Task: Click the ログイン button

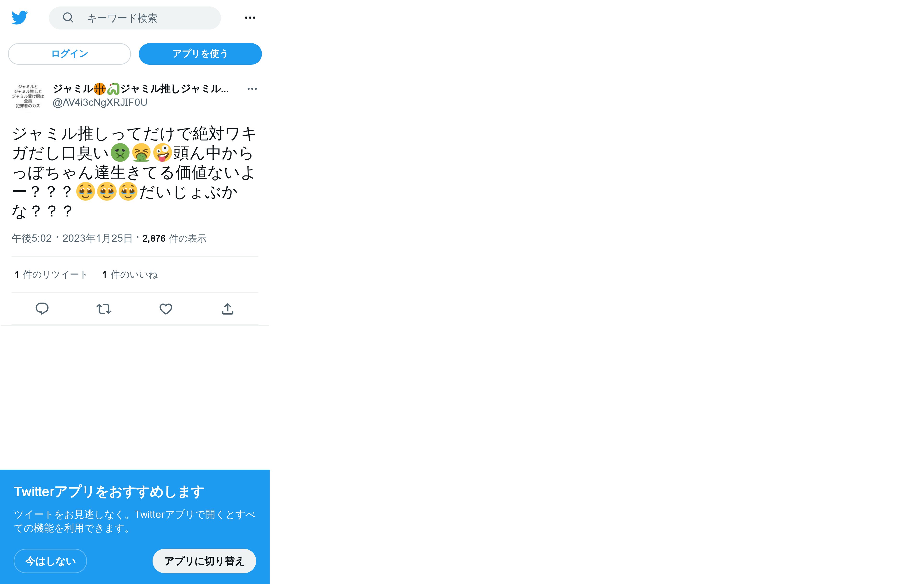Action: 70,54
